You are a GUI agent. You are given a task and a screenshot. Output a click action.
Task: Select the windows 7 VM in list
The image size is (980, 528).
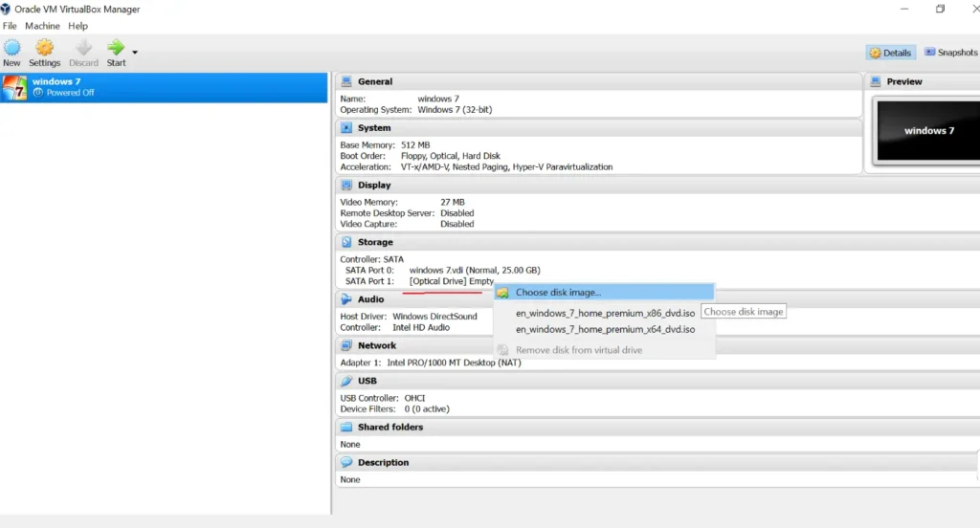pyautogui.click(x=164, y=87)
